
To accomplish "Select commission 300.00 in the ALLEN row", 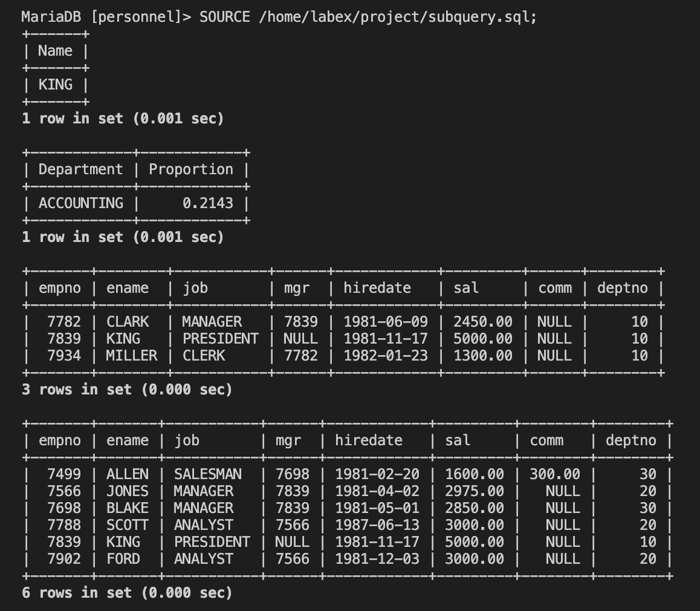I will pyautogui.click(x=555, y=474).
